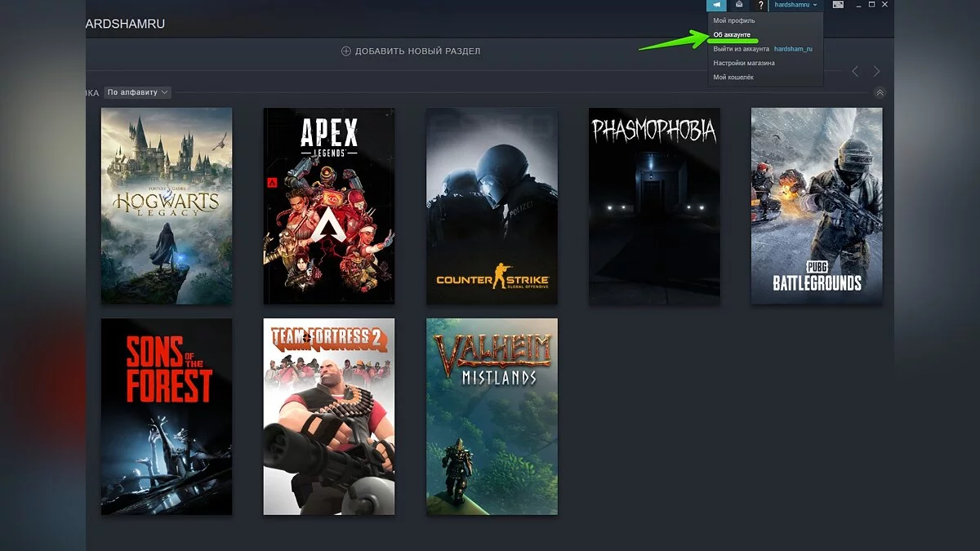Open the Phasmophobia game cover
This screenshot has height=551, width=980.
pos(655,207)
